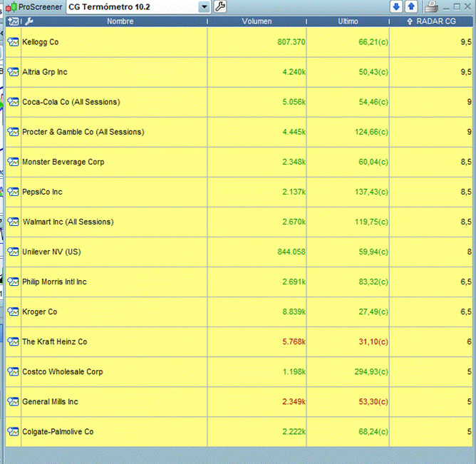Sort by the Volumen column header
Image resolution: width=476 pixels, height=464 pixels.
pos(257,21)
